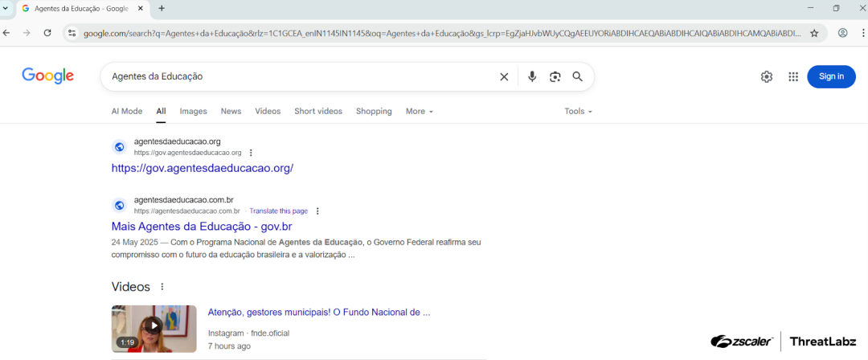Click inside the Google search text field

point(297,77)
